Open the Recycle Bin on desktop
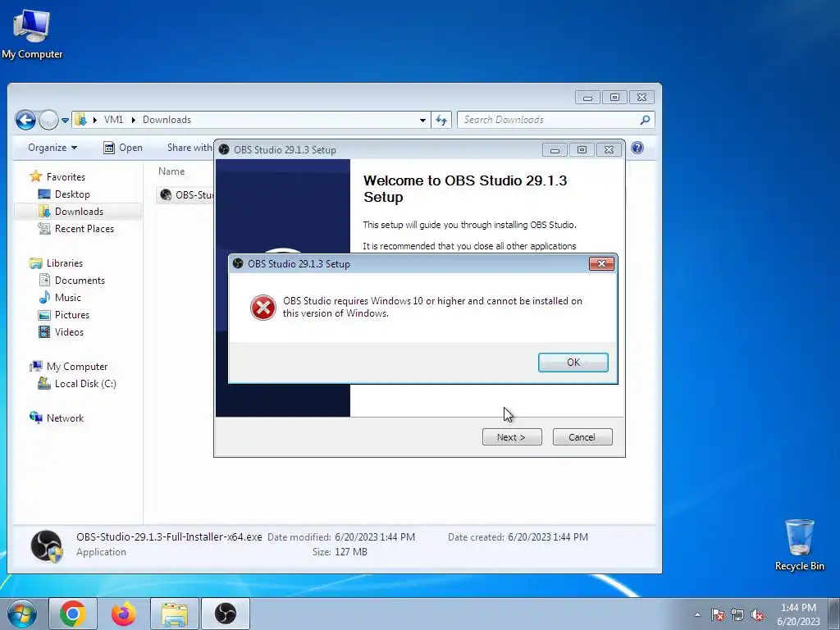840x630 pixels. click(799, 545)
